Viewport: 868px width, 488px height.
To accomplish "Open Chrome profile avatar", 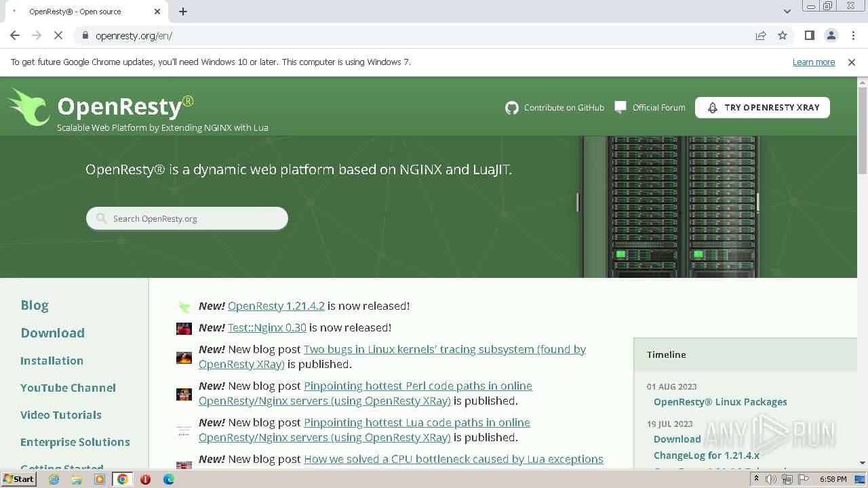I will point(831,35).
